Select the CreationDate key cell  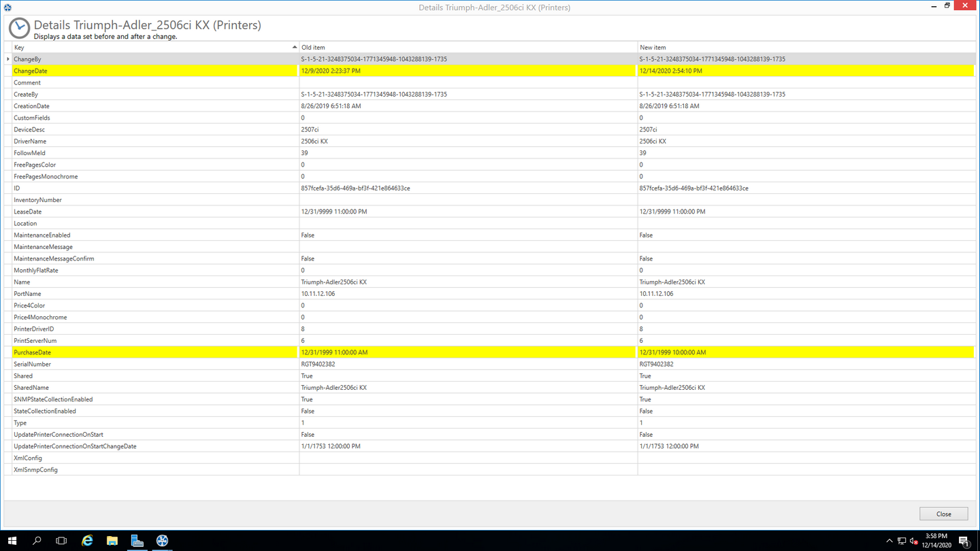click(155, 106)
